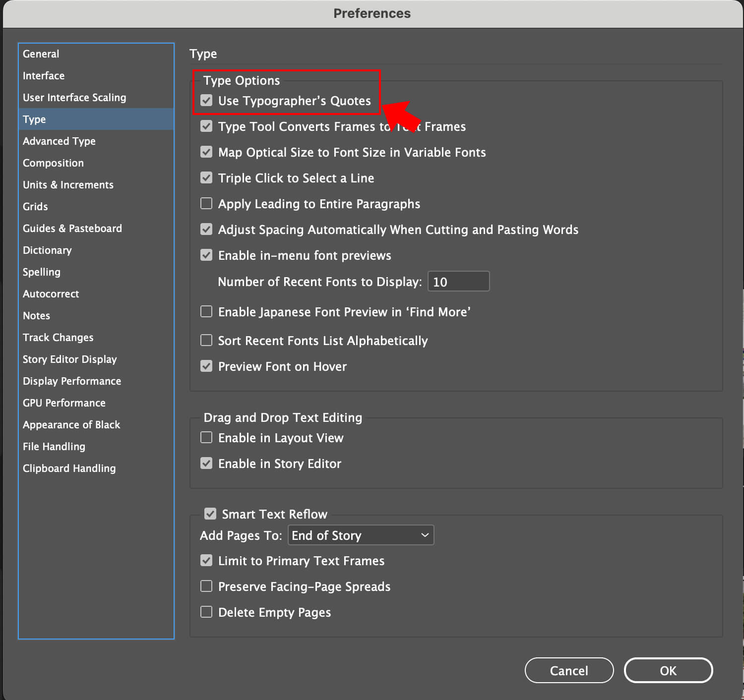Disable Triple Click to Select a Line
744x700 pixels.
point(206,178)
